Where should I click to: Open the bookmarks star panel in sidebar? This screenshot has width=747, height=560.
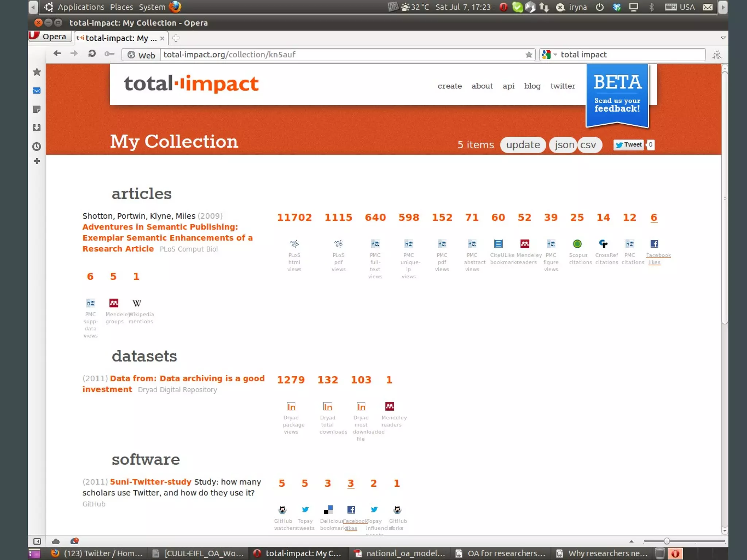(37, 72)
